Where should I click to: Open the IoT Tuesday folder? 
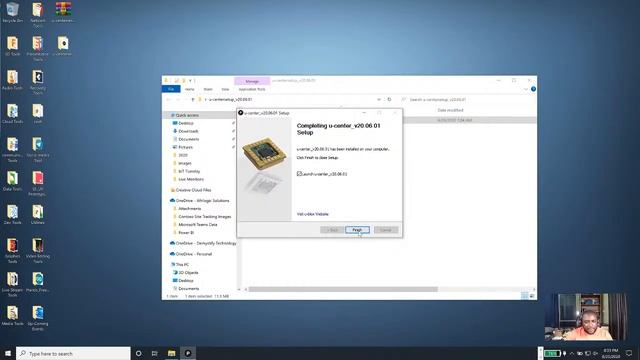point(189,171)
